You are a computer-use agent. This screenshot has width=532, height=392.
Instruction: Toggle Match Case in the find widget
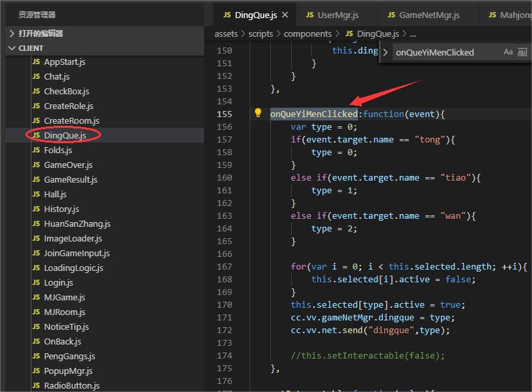(x=508, y=52)
